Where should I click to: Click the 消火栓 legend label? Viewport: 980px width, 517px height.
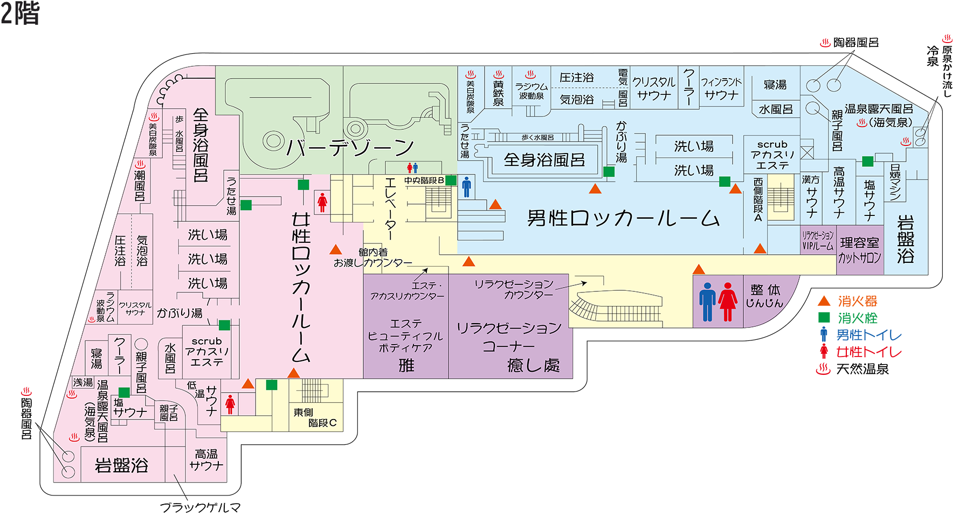[857, 318]
